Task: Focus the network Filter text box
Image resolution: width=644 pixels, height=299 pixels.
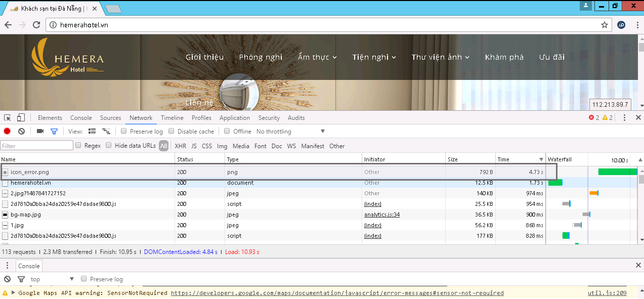Action: 37,146
